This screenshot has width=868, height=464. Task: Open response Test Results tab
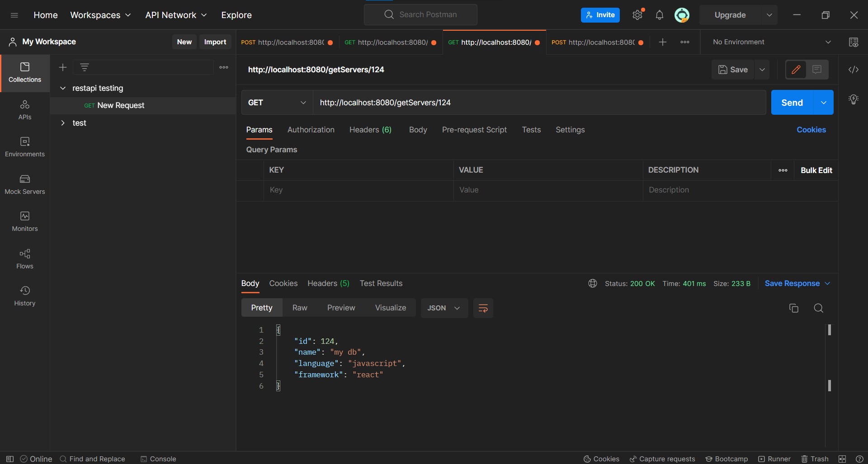(x=381, y=283)
